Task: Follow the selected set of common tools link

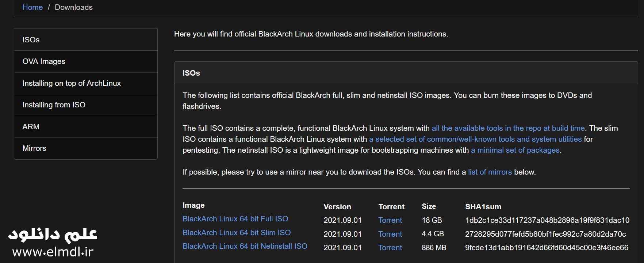Action: point(475,139)
